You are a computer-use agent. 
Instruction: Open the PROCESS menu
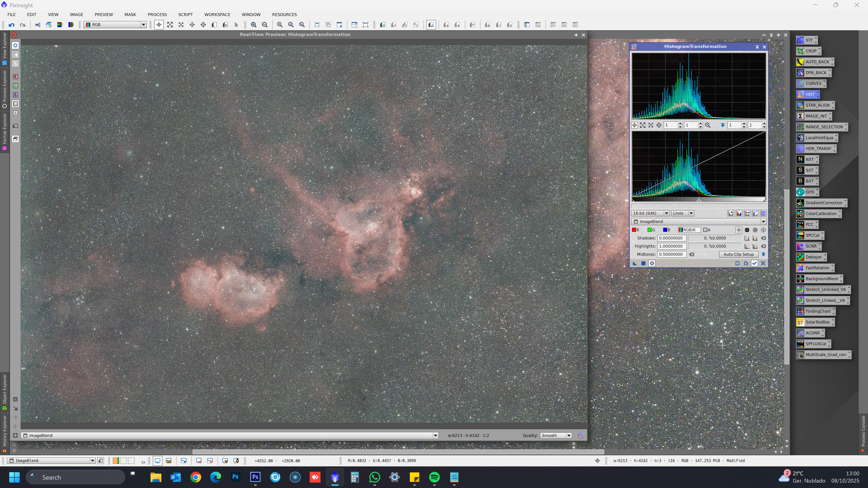(x=157, y=14)
